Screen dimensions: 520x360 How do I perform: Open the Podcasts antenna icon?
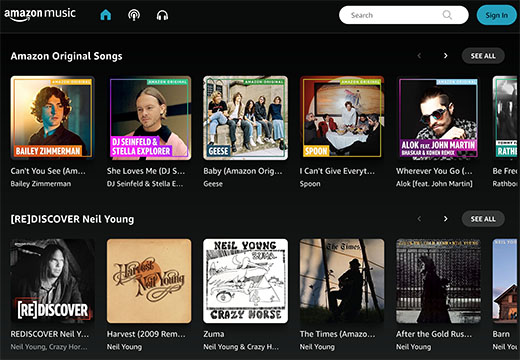tap(134, 15)
